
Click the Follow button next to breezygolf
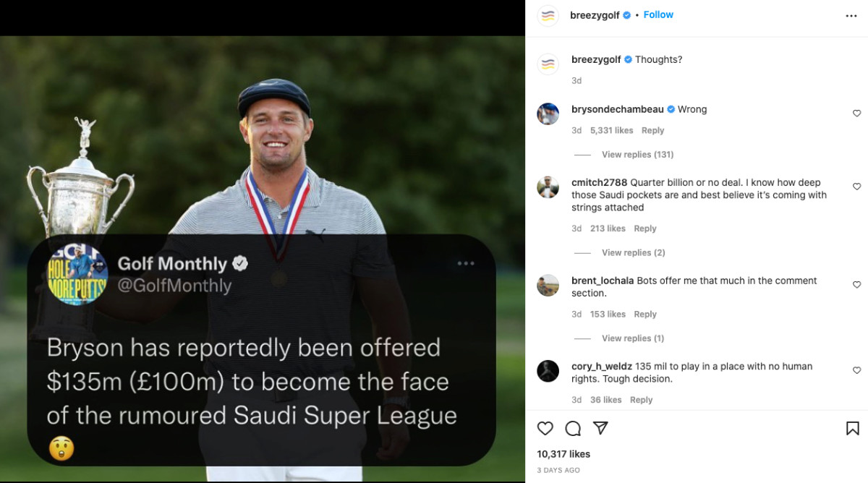tap(658, 14)
